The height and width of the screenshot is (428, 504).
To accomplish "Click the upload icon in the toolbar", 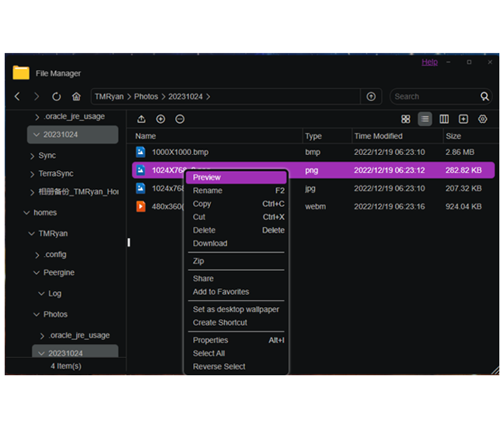I will pos(141,119).
